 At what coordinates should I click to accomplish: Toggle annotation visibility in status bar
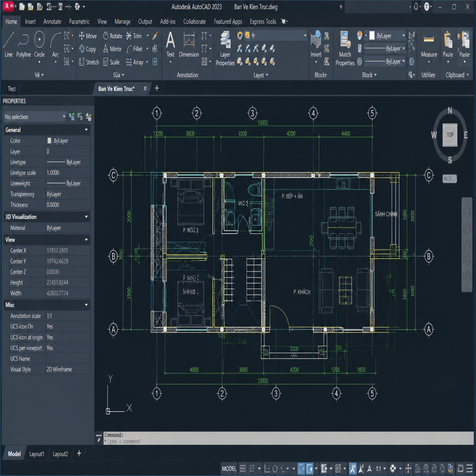pos(352,469)
